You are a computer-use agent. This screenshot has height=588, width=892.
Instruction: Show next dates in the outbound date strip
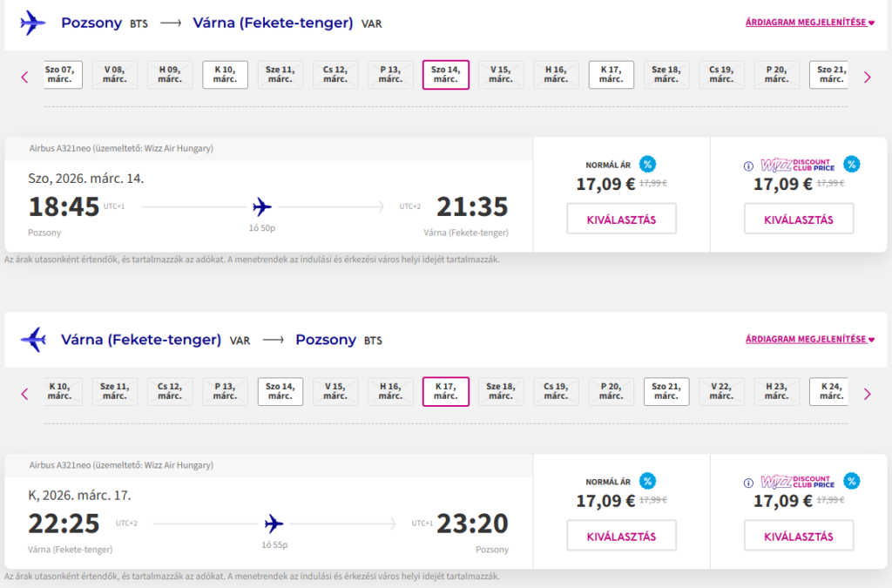tap(867, 77)
